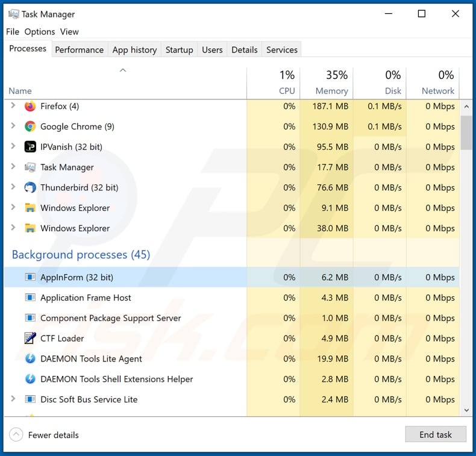Click the Google Chrome process icon

coord(30,126)
